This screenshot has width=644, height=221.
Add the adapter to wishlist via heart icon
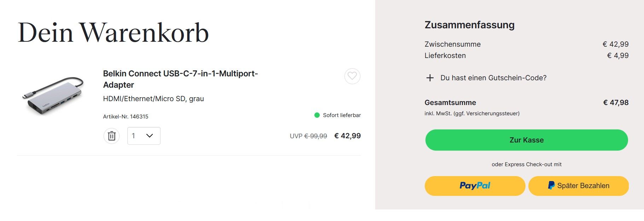(x=352, y=76)
